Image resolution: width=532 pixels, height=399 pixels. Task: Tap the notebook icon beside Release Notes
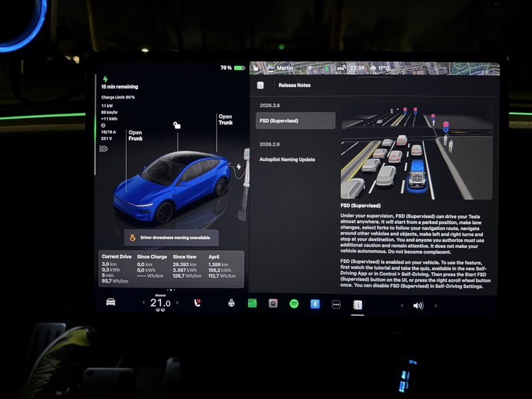[260, 85]
